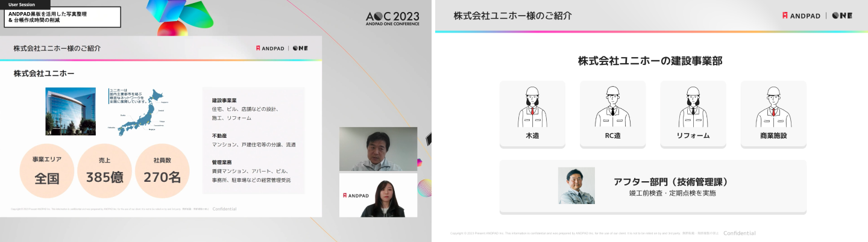Click the 建設事業業 heading
This screenshot has height=242, width=868.
click(x=224, y=100)
